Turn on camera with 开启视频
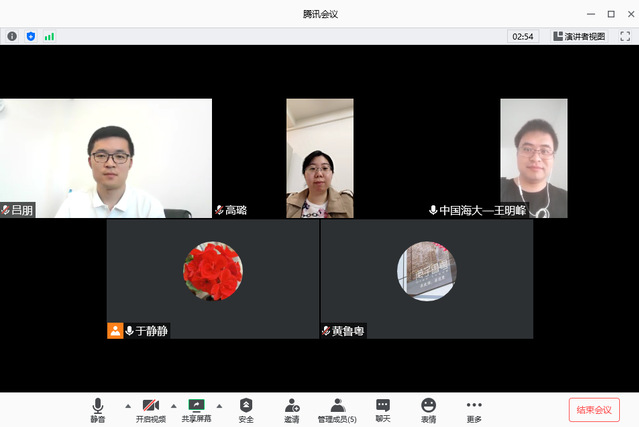 point(151,409)
